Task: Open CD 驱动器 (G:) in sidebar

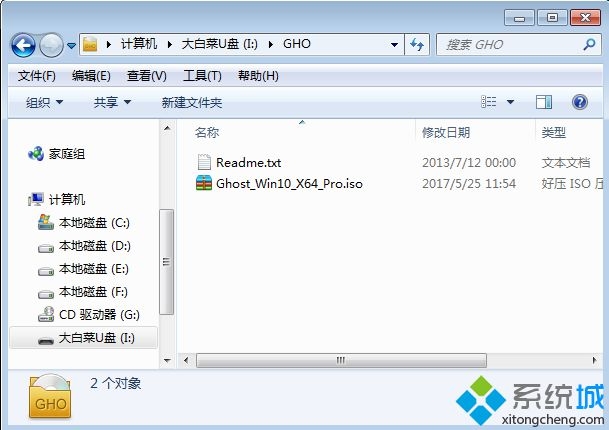Action: pyautogui.click(x=89, y=314)
